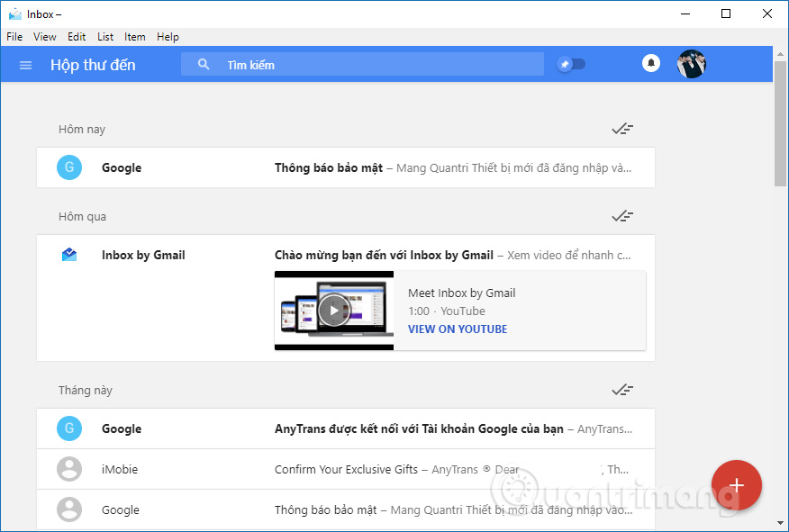789x532 pixels.
Task: Click the search magnifier icon
Action: click(204, 64)
